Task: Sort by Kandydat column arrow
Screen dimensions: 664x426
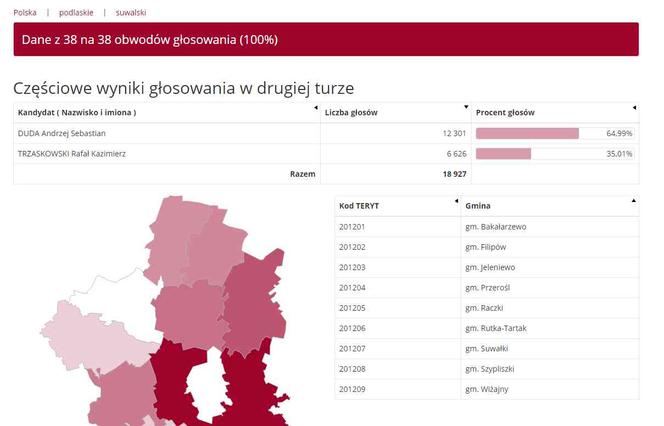Action: 315,108
